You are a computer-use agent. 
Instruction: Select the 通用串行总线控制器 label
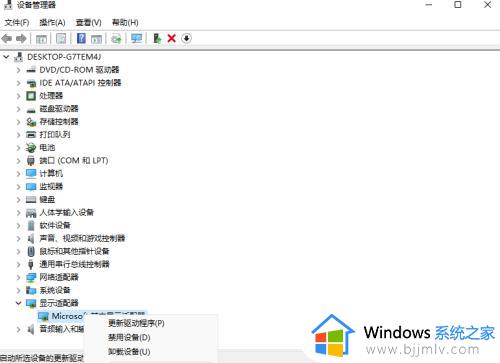pyautogui.click(x=74, y=264)
